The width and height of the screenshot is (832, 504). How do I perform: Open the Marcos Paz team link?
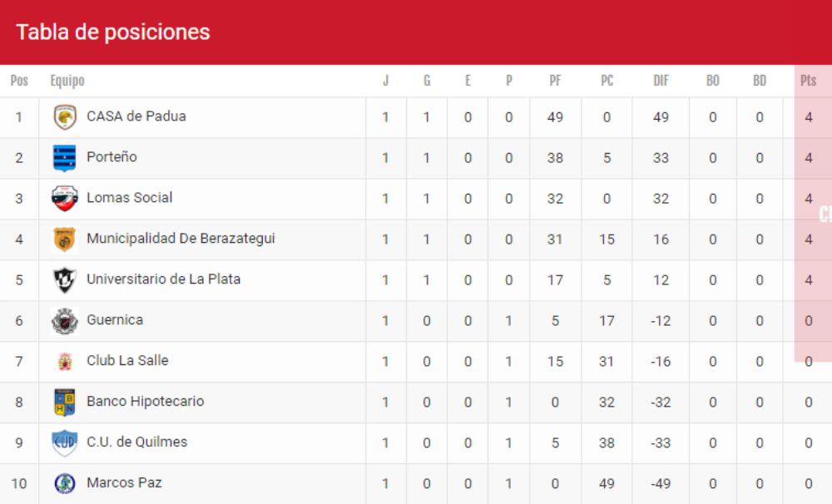(124, 482)
